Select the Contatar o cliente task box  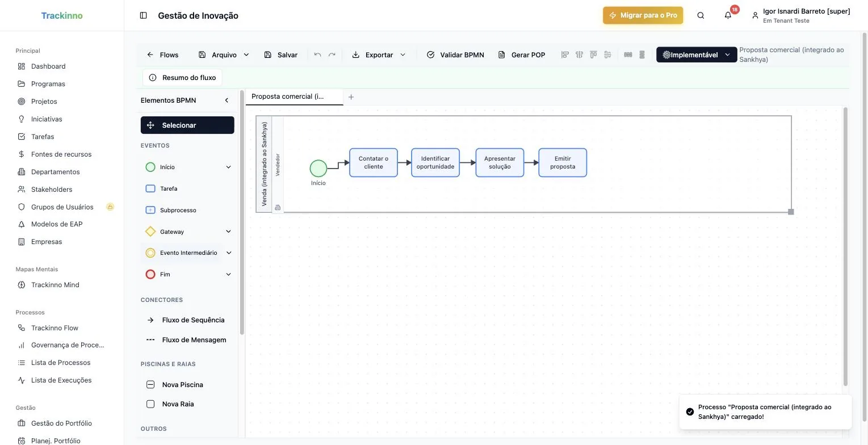pyautogui.click(x=374, y=163)
